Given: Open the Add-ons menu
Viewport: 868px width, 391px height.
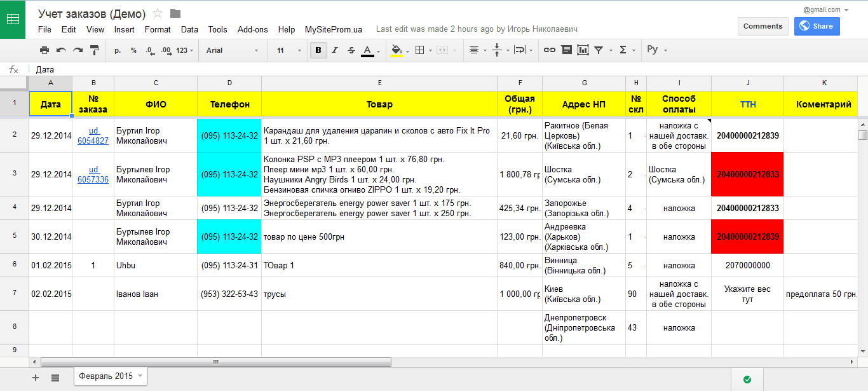Looking at the screenshot, I should [x=253, y=29].
